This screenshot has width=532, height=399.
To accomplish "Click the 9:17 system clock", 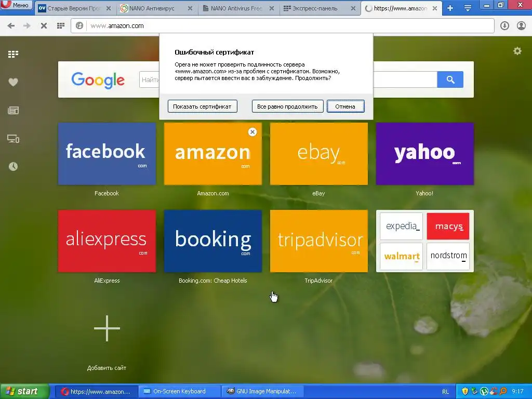I will 517,392.
